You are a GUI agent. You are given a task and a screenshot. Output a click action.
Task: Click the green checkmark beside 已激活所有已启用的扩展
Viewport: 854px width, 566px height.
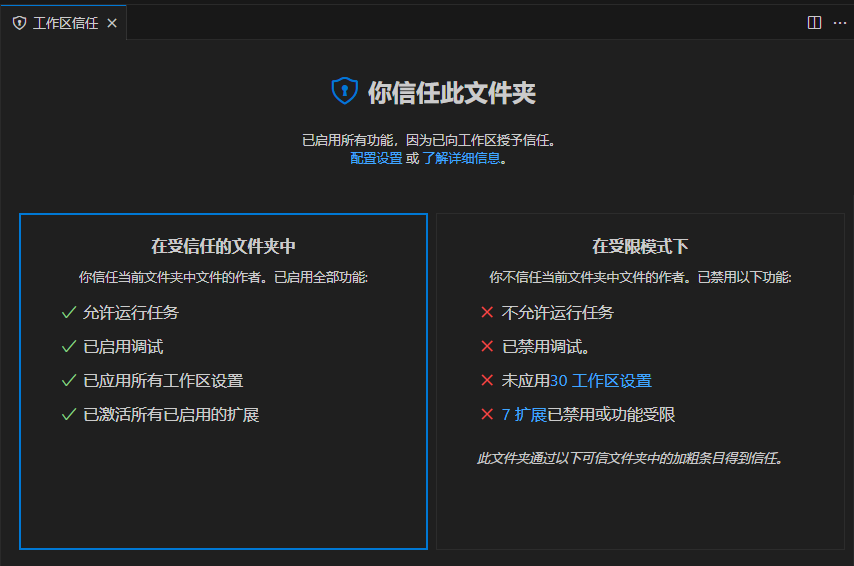coord(69,415)
